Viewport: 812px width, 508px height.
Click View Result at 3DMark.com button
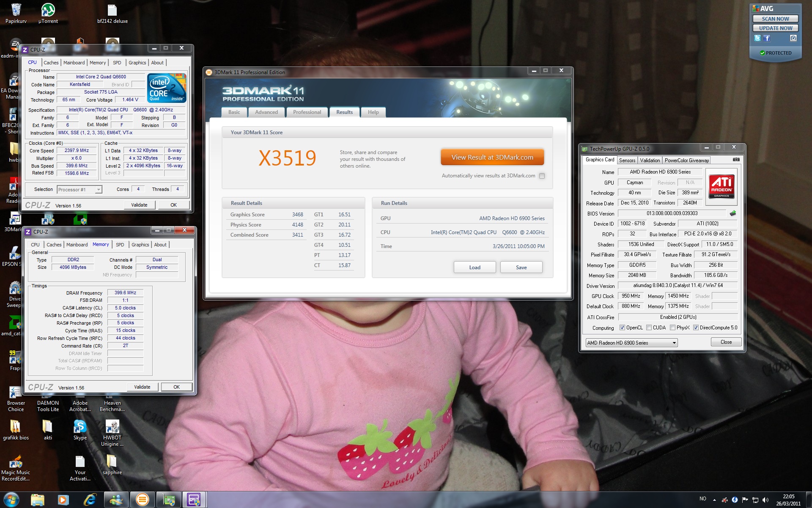[x=492, y=157]
